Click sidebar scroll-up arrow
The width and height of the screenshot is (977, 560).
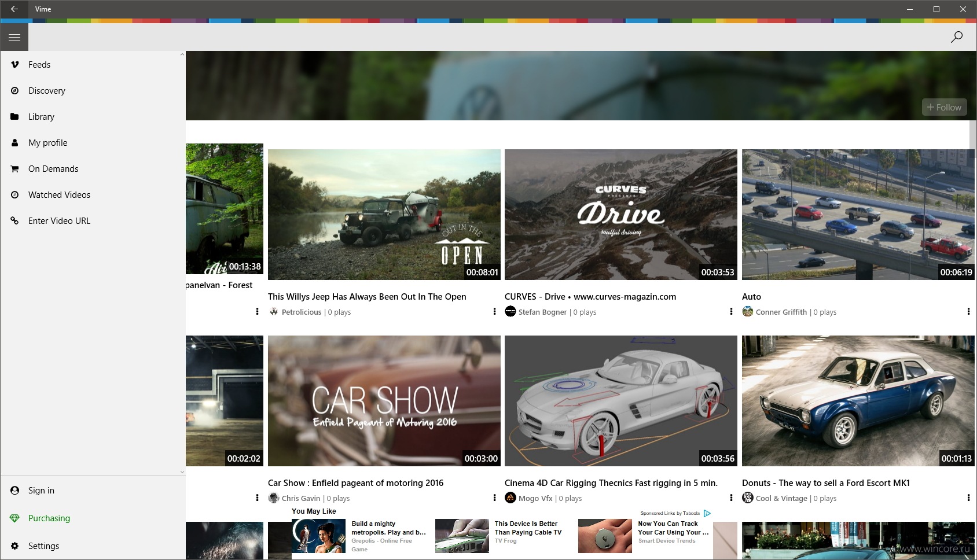tap(182, 54)
